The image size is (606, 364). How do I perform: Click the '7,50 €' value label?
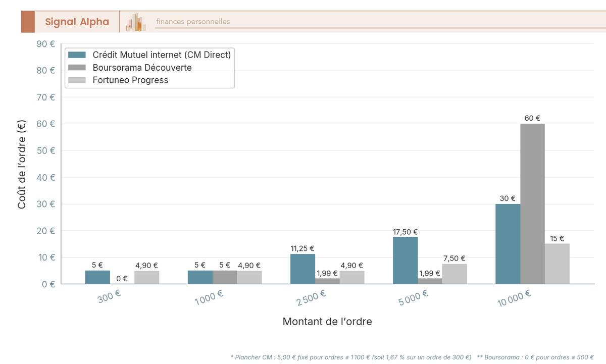point(454,258)
